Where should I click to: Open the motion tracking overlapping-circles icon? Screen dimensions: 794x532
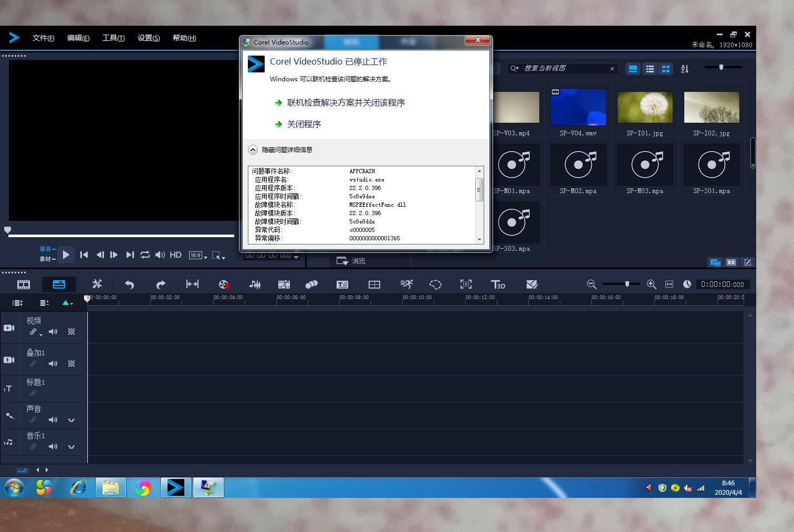(x=311, y=284)
